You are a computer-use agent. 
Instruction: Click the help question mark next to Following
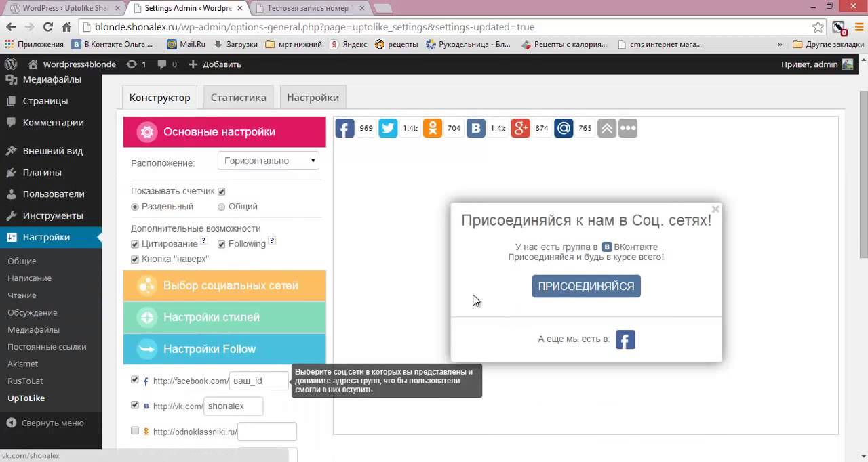[x=272, y=240]
